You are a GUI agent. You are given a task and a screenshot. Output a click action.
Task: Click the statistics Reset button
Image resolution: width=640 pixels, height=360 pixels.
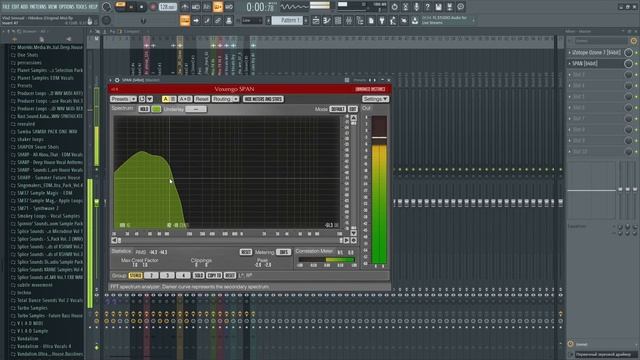pos(246,252)
